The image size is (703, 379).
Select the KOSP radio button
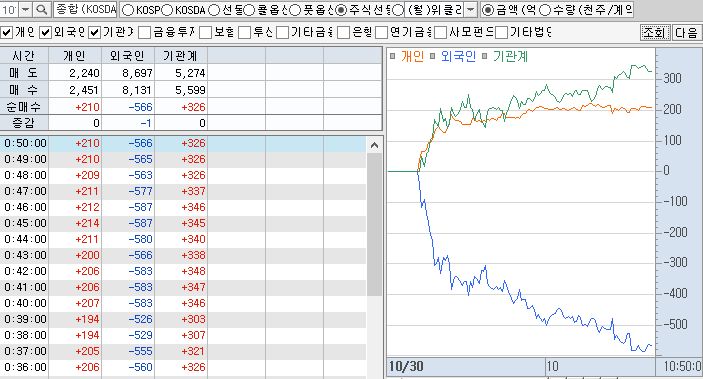pos(128,10)
